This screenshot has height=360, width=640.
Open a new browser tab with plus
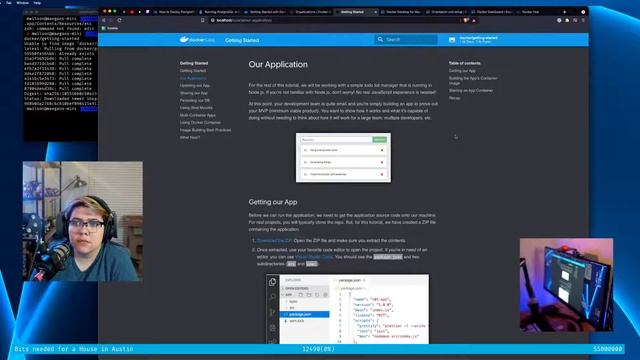pos(564,12)
